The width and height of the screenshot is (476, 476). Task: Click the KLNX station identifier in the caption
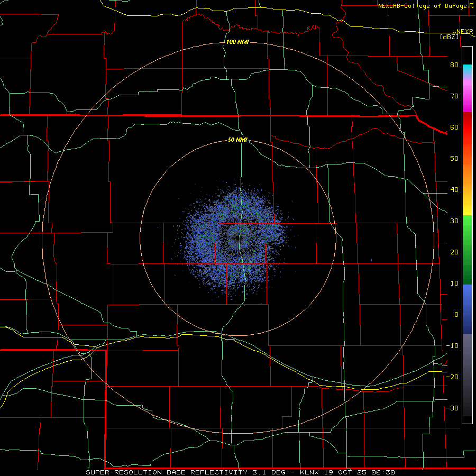310,472
